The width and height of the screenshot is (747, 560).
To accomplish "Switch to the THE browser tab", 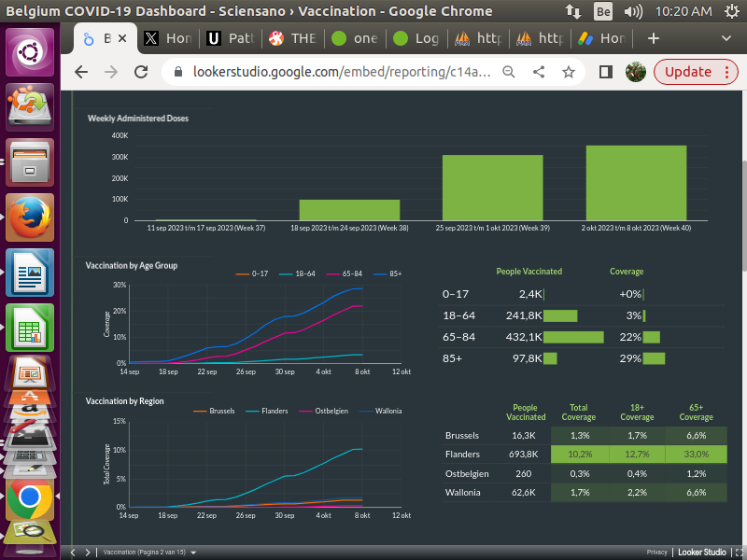I will pos(293,38).
